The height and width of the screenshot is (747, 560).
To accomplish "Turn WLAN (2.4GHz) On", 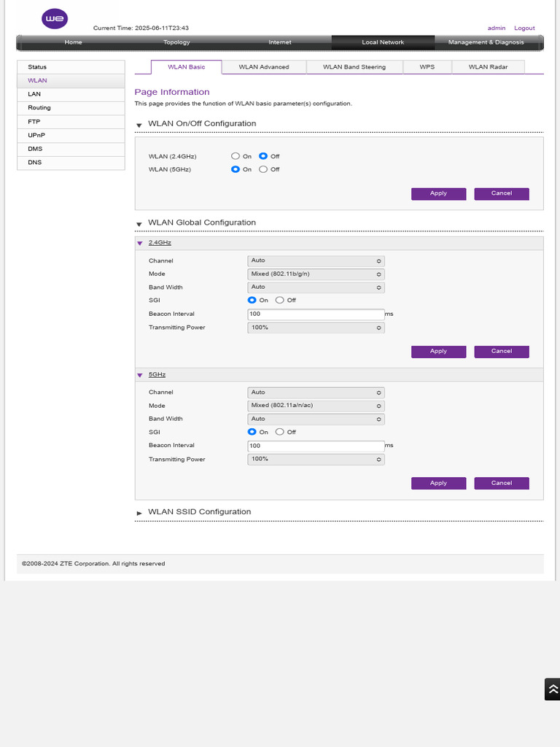I will 236,156.
